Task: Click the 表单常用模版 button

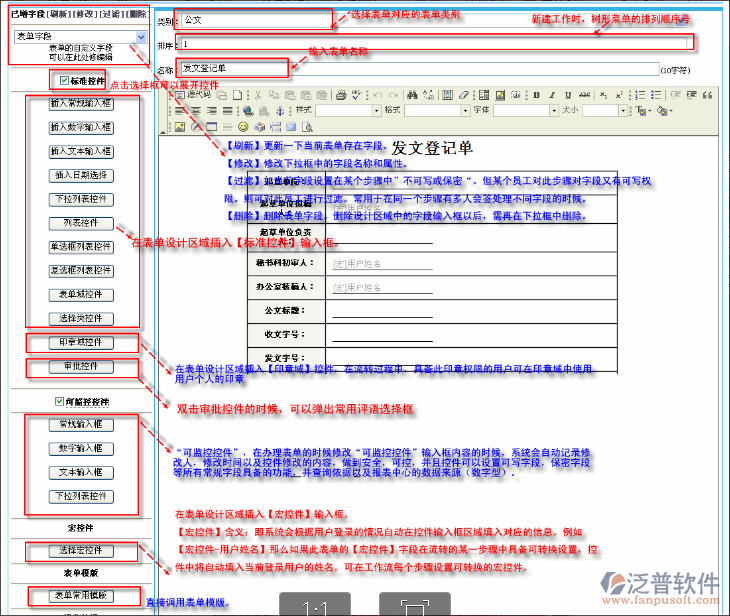Action: click(x=81, y=596)
